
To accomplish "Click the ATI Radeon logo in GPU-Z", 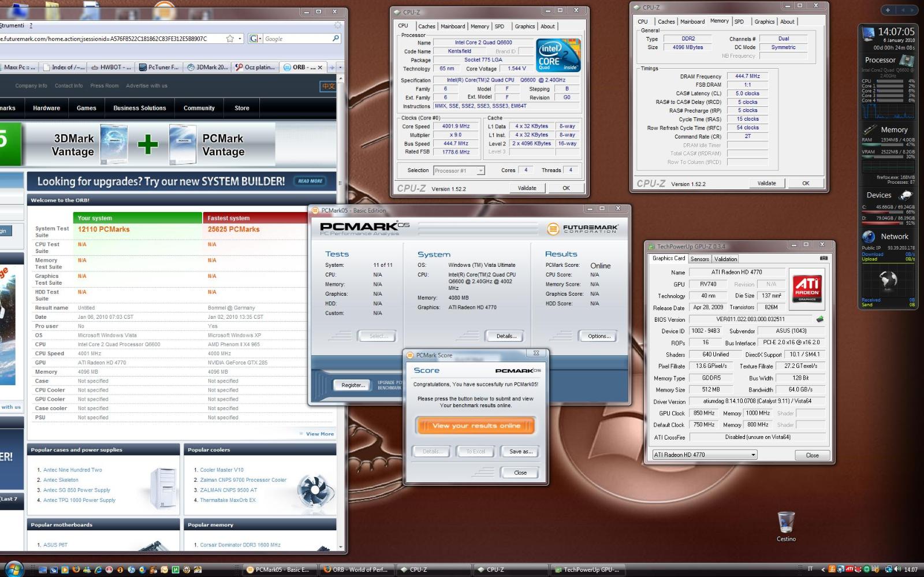I will point(807,289).
